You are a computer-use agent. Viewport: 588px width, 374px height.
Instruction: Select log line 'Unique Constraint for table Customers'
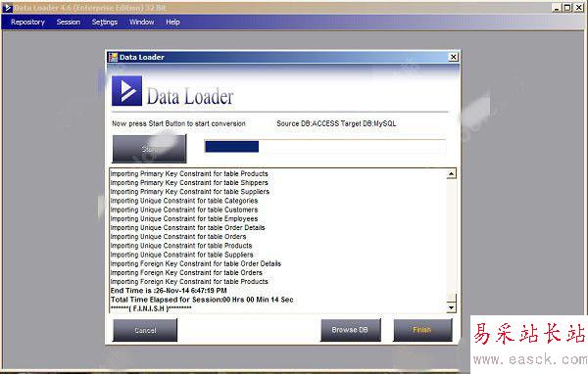[x=184, y=210]
